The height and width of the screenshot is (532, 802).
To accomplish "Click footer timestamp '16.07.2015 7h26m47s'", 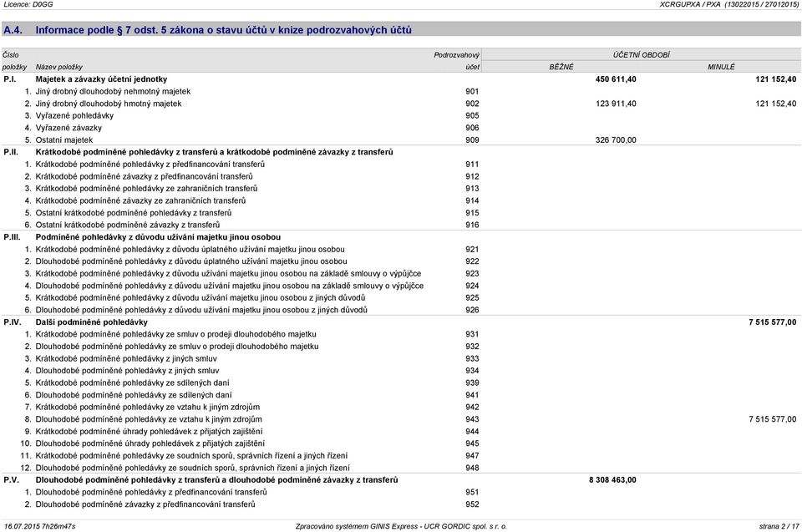I will point(40,526).
